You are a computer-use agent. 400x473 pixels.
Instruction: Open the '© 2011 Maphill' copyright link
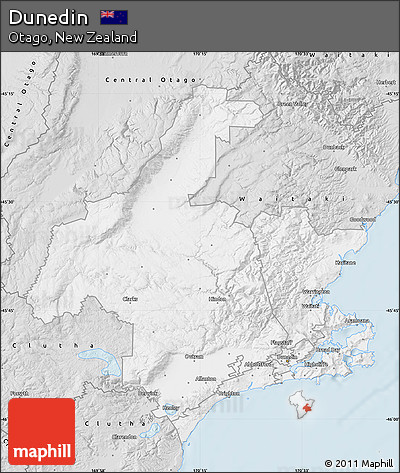tap(359, 463)
